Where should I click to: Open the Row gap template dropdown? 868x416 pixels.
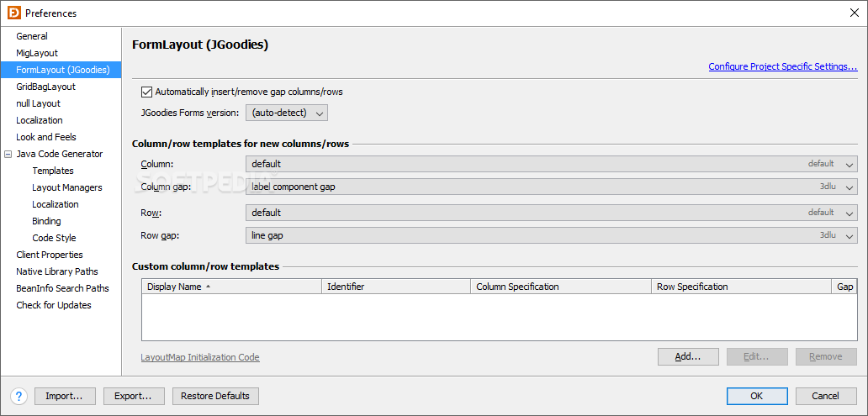point(552,235)
